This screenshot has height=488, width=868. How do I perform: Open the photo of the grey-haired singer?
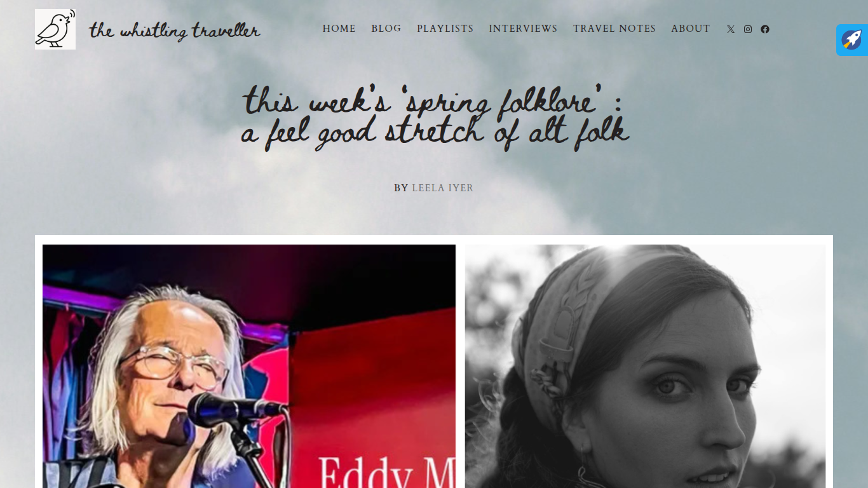click(249, 366)
